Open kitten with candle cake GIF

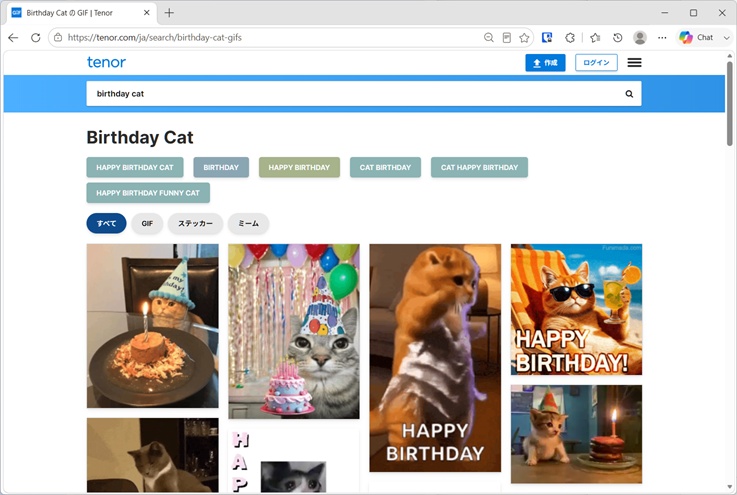576,434
